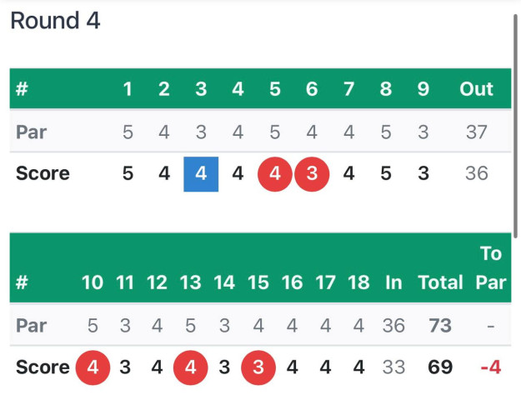521x420 pixels.
Task: Click the vertical scrollbar on the right
Action: click(x=516, y=127)
